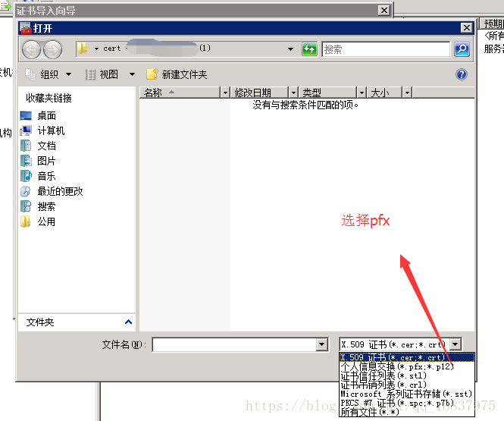Open help with the blue question mark icon
The height and width of the screenshot is (421, 504).
(x=461, y=74)
